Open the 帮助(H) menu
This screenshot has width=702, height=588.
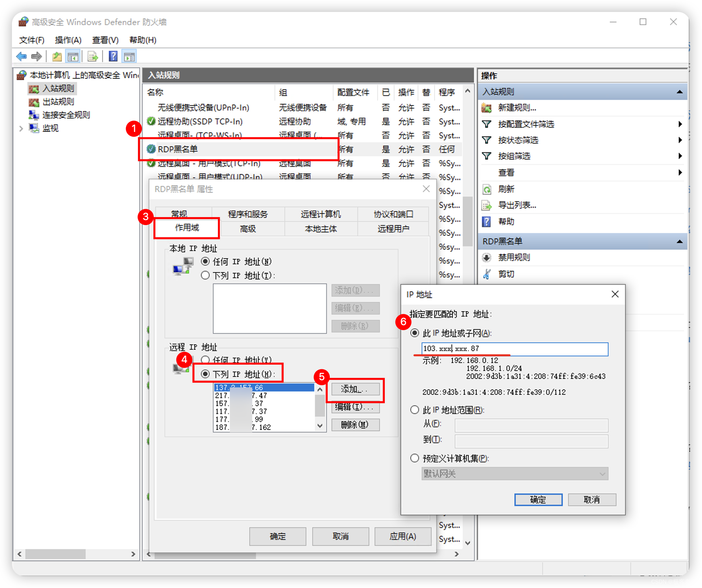(x=143, y=40)
